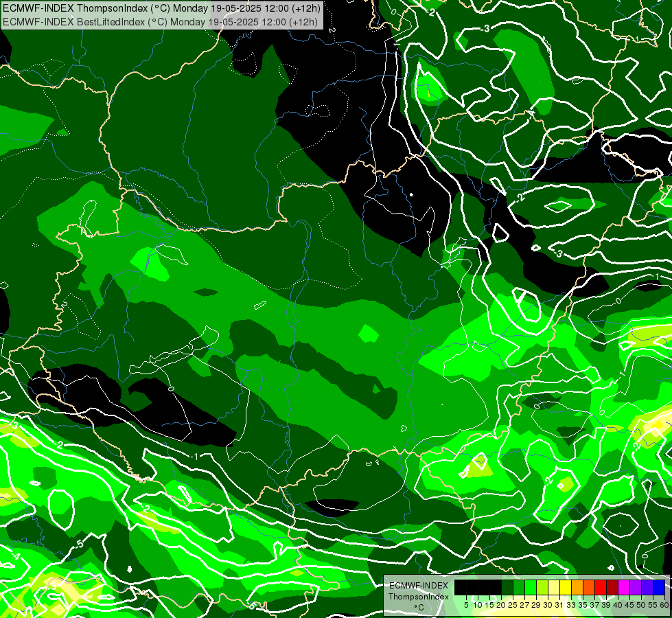Select the pale yellow 30–31 legend swatch
Viewport: 672px width, 618px height.
pos(554,587)
